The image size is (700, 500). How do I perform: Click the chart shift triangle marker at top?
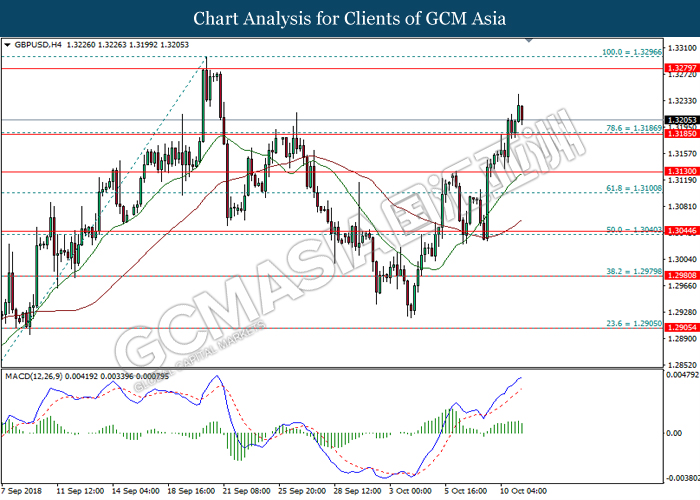click(x=529, y=41)
